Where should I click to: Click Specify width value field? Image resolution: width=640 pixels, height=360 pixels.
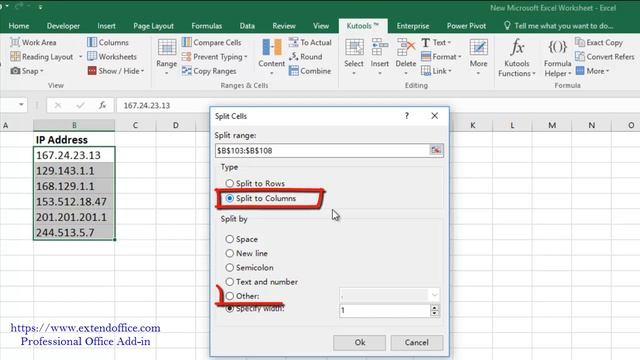[x=384, y=311]
